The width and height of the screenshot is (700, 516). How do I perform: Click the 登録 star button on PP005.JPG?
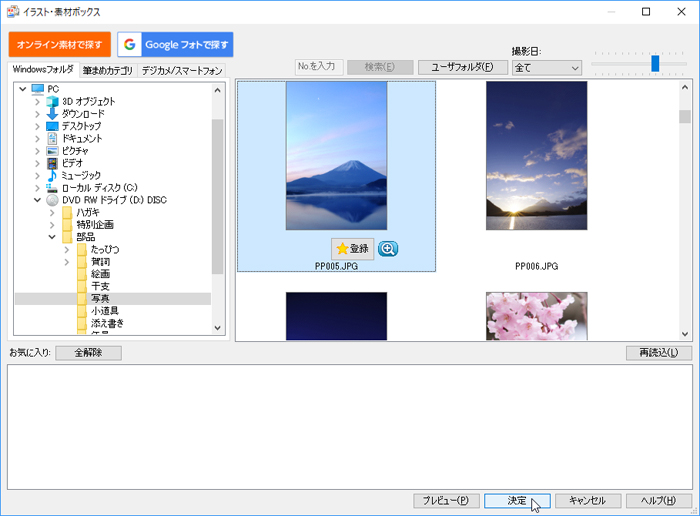(352, 248)
